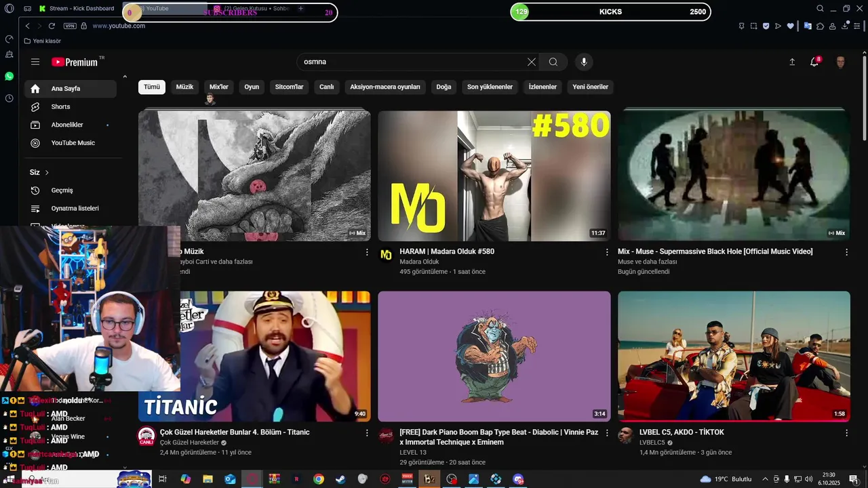Open Steam from the taskbar

340,479
